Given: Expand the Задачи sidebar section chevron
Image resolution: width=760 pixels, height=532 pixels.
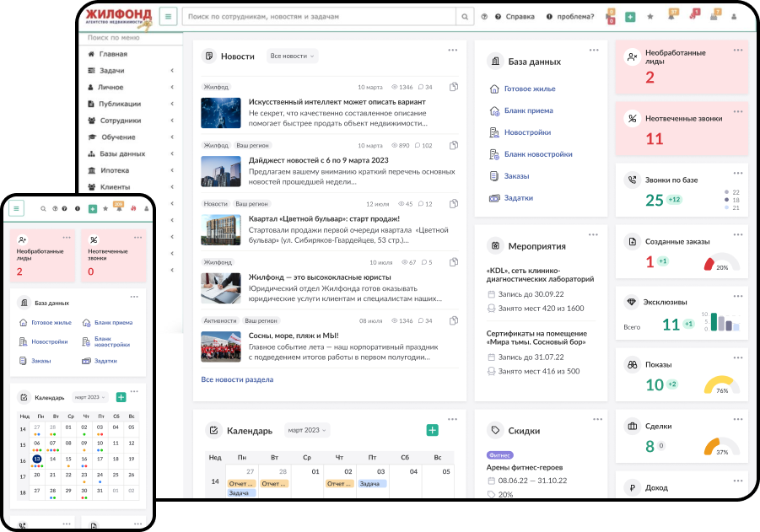Looking at the screenshot, I should pyautogui.click(x=172, y=71).
